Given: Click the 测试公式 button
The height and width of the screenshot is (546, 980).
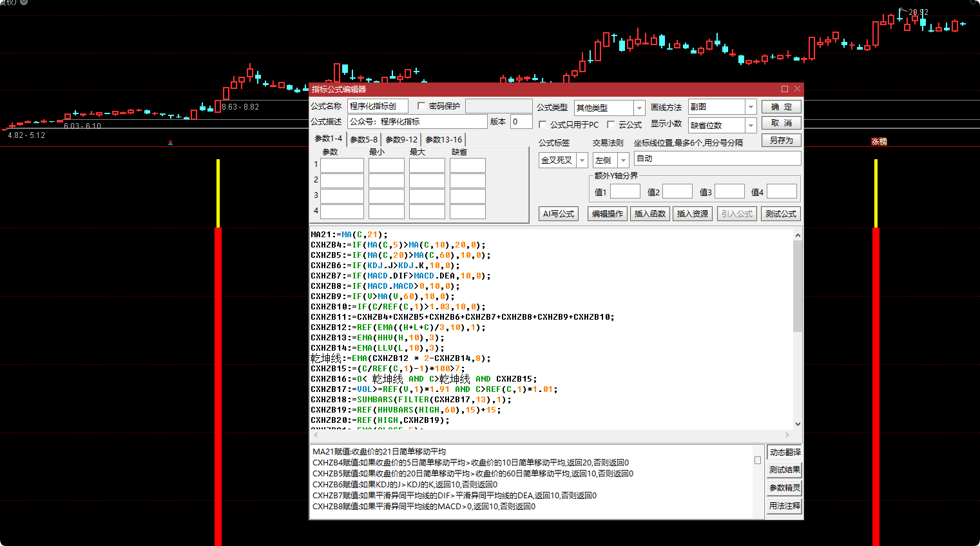Looking at the screenshot, I should click(780, 214).
